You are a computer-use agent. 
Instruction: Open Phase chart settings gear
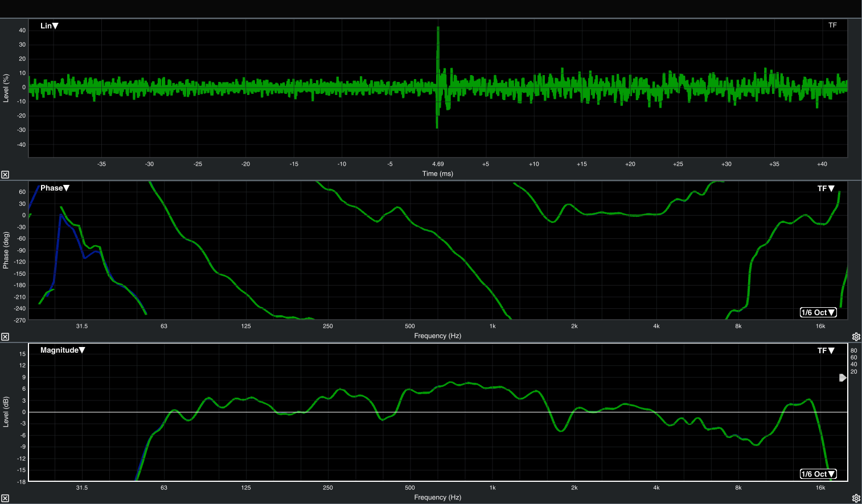coord(855,337)
